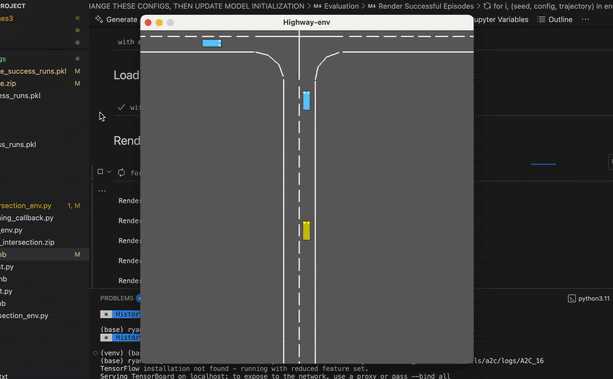Image resolution: width=613 pixels, height=379 pixels.
Task: Open the txt file at explorer bottom
Action: 4,376
